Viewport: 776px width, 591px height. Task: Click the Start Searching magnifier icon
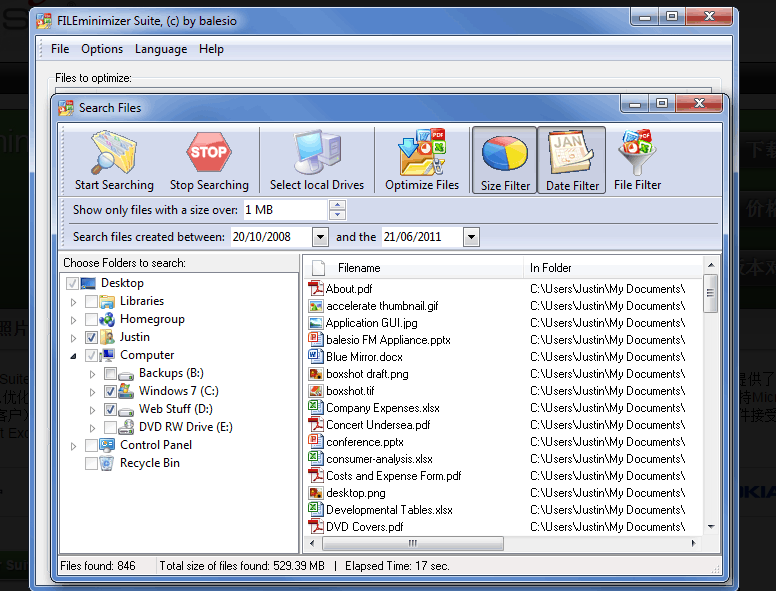coord(113,153)
